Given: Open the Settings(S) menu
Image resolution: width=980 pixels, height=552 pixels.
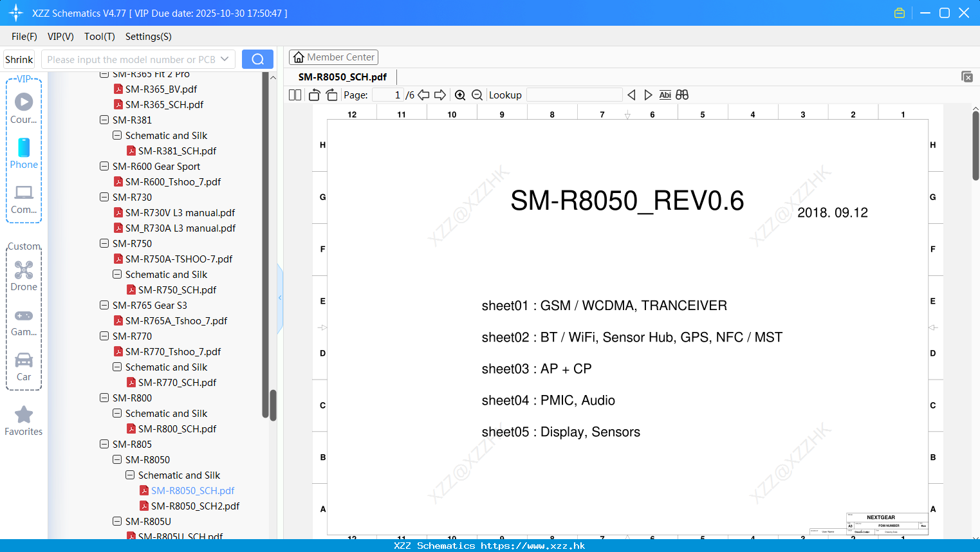Looking at the screenshot, I should [x=149, y=37].
